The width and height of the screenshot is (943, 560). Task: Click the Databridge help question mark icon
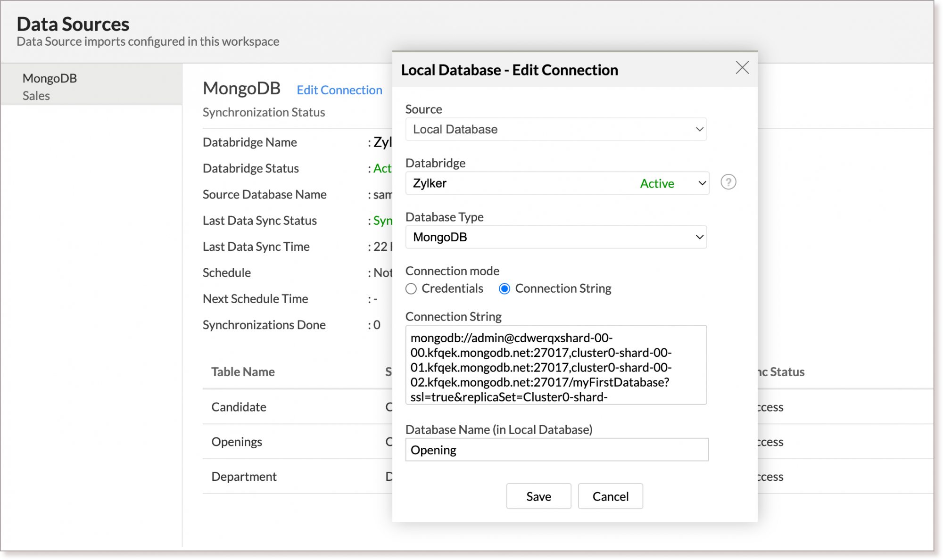click(x=728, y=182)
